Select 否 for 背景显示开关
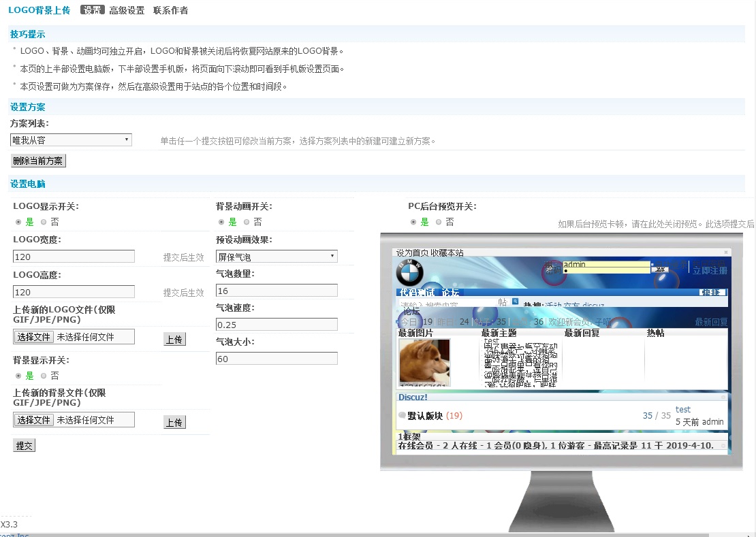Viewport: 756px width, 537px height. (x=44, y=376)
